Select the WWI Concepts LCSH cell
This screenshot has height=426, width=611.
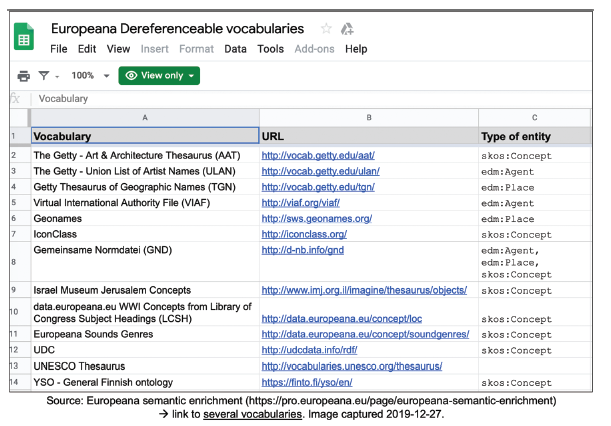tap(145, 312)
